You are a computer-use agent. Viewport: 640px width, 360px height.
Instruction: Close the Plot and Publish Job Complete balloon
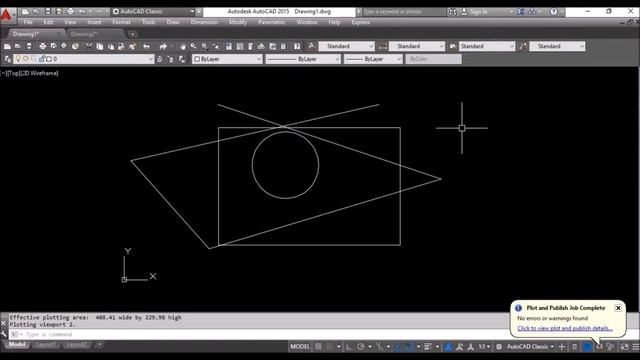[x=618, y=308]
